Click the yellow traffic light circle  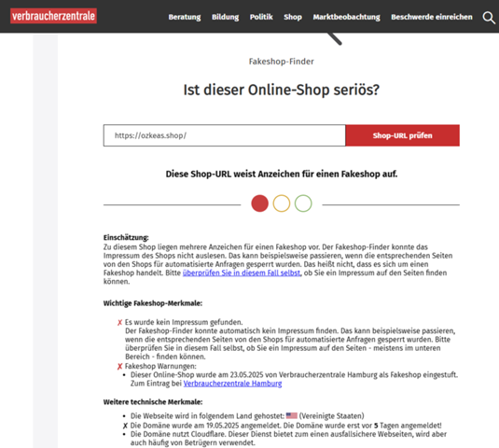point(282,203)
